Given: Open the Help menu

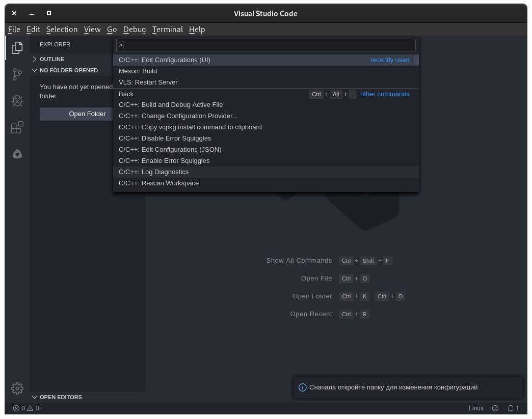Looking at the screenshot, I should 197,30.
